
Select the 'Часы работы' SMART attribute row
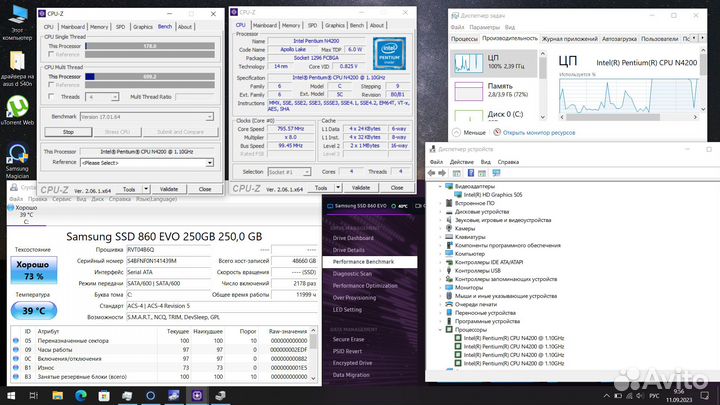pos(161,349)
